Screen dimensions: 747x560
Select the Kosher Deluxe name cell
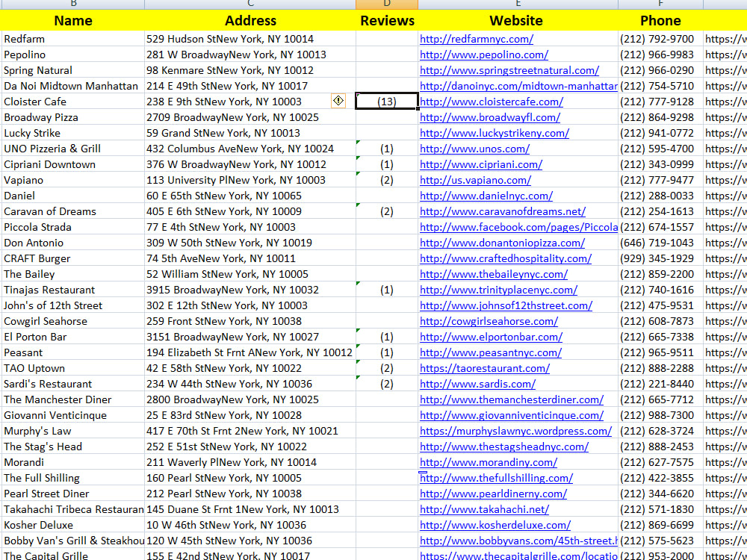coord(73,525)
